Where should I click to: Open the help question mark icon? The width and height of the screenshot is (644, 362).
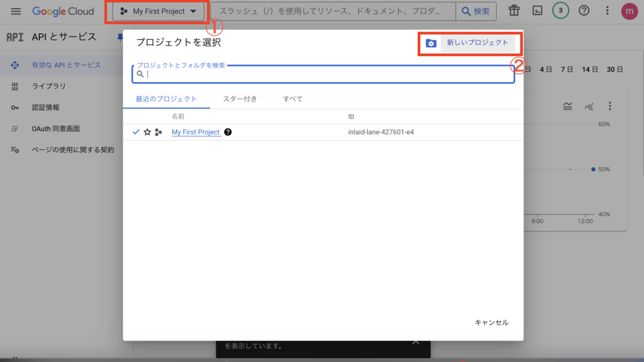pyautogui.click(x=584, y=11)
